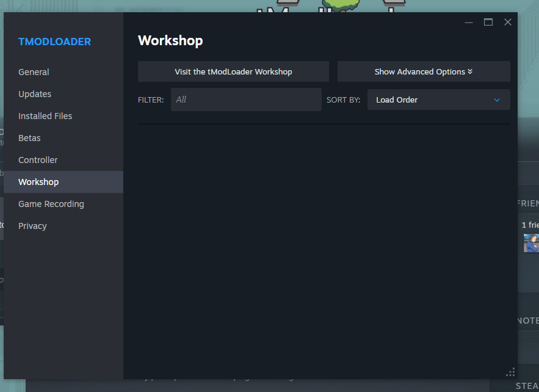
Task: Go to the Betas tab
Action: (x=63, y=138)
